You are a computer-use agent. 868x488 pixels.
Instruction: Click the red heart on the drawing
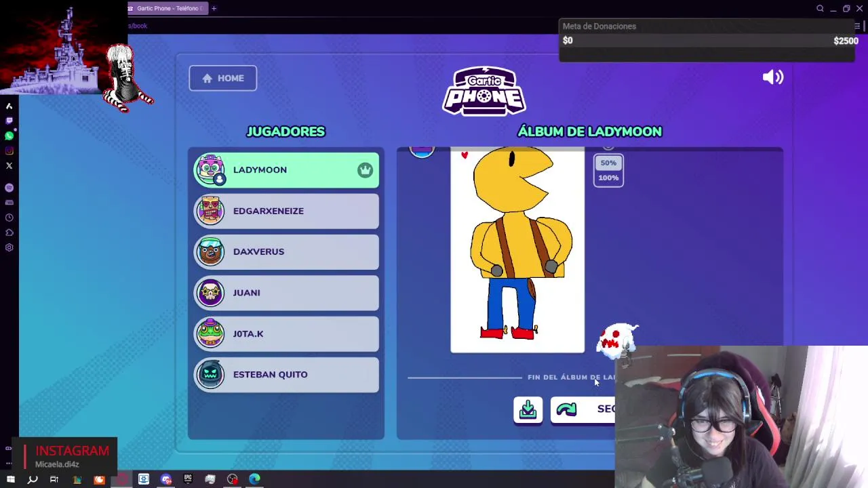point(465,155)
